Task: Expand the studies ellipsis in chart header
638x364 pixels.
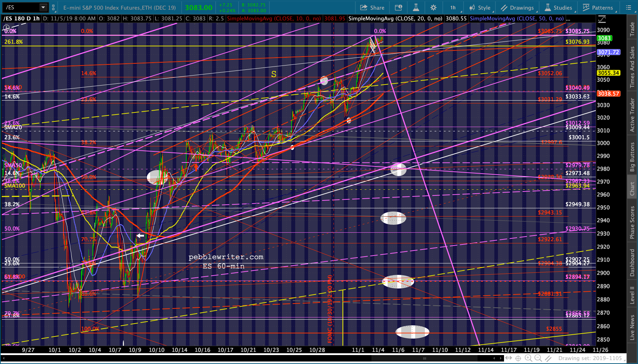Action: (x=568, y=19)
